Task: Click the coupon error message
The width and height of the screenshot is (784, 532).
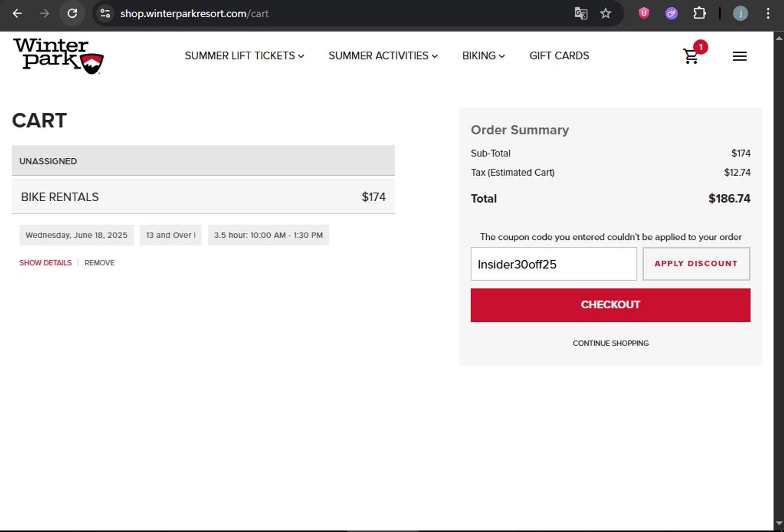Action: pyautogui.click(x=610, y=237)
